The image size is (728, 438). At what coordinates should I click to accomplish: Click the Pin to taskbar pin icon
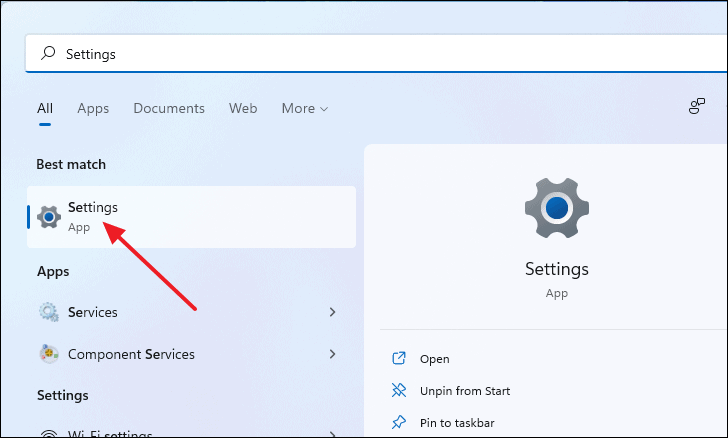click(x=399, y=422)
